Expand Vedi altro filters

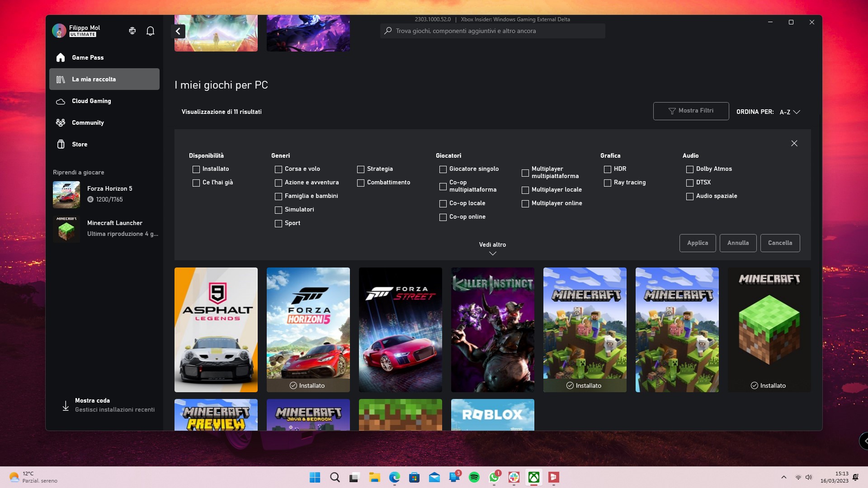click(492, 249)
